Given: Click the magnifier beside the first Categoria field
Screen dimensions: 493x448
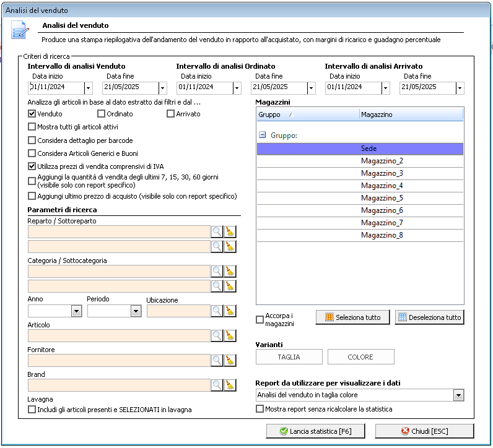Looking at the screenshot, I should point(217,272).
